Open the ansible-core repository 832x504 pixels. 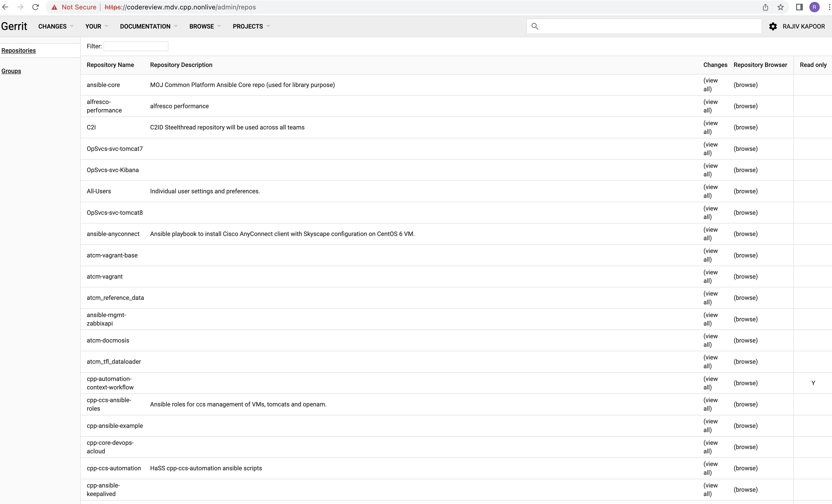click(x=103, y=85)
